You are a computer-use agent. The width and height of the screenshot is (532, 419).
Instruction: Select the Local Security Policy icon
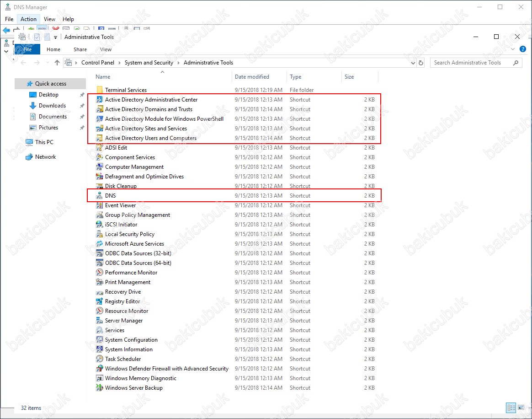tap(100, 234)
